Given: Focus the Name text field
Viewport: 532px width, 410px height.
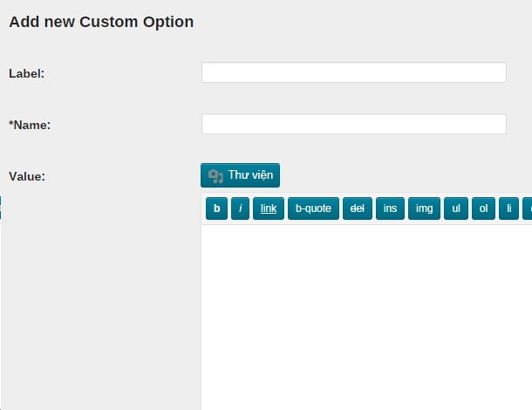Looking at the screenshot, I should (x=354, y=124).
